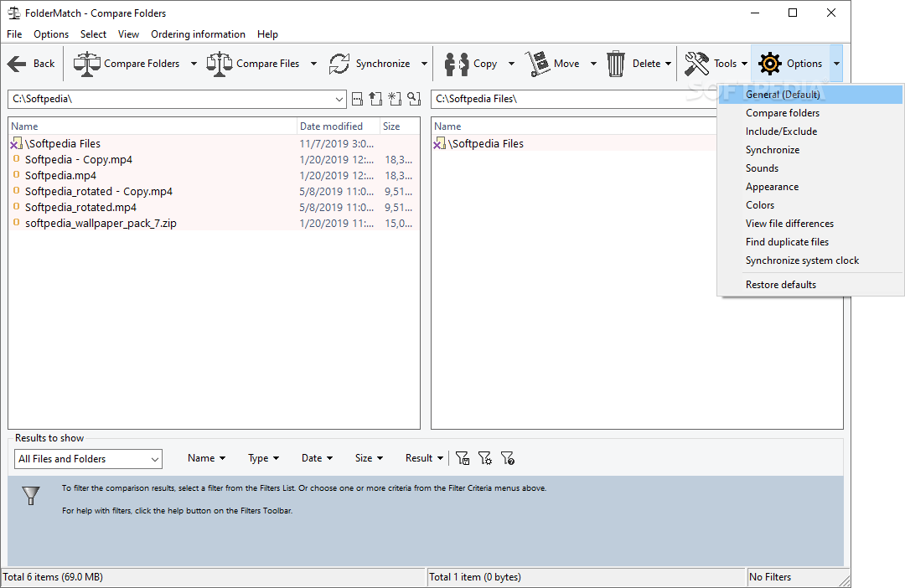The image size is (905, 588).
Task: Open the Name filter criteria menu
Action: pos(206,458)
